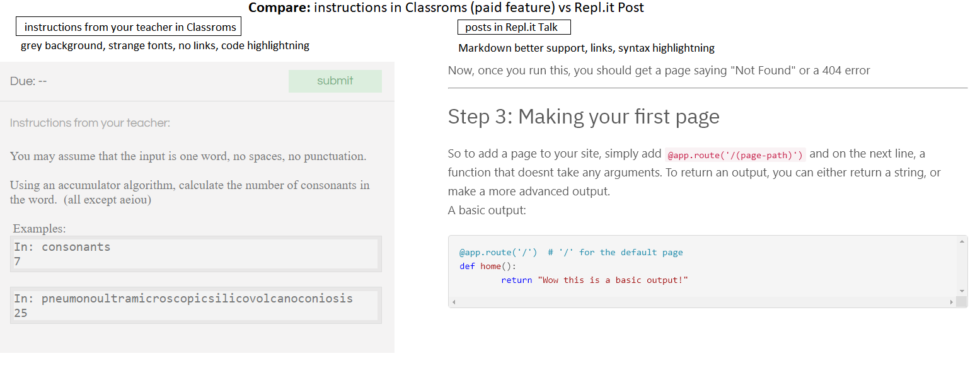980x368 pixels.
Task: Click the code block scroll-right arrow
Action: [951, 302]
